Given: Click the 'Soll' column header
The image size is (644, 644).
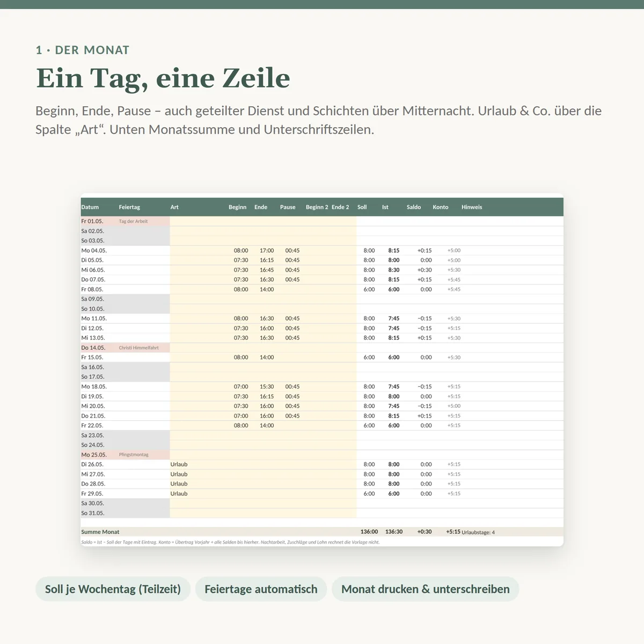Looking at the screenshot, I should click(362, 207).
